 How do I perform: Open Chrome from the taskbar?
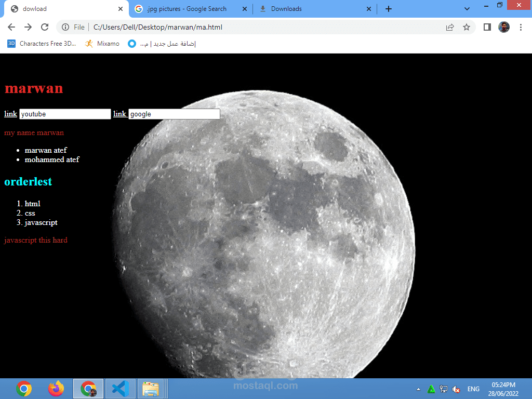point(24,389)
